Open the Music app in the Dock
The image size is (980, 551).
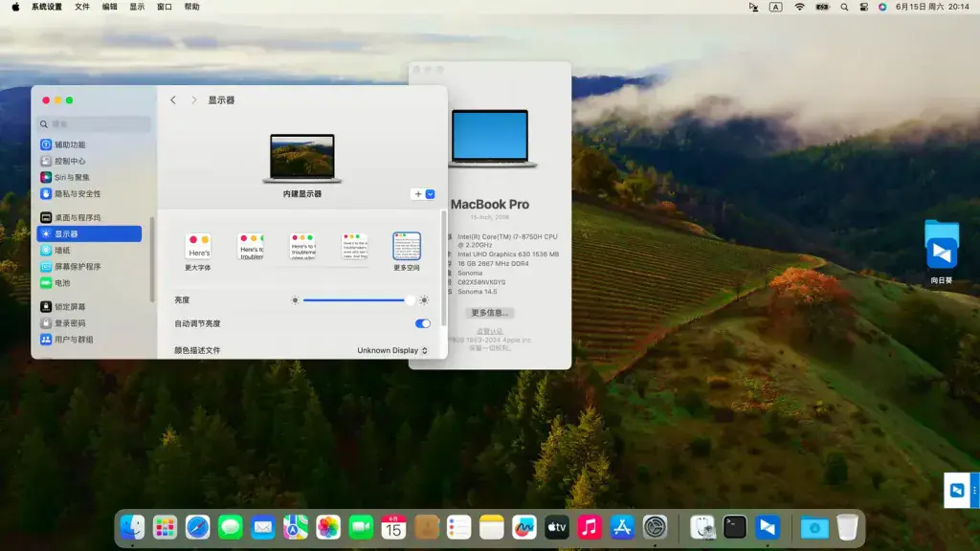pyautogui.click(x=590, y=528)
